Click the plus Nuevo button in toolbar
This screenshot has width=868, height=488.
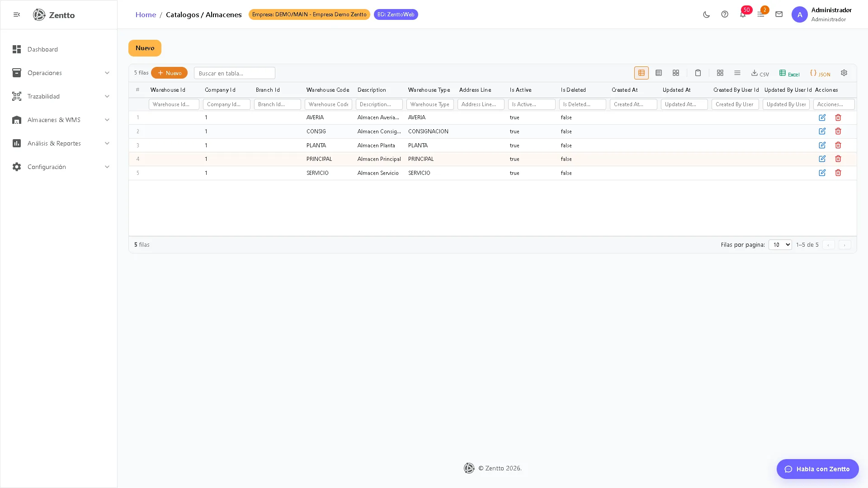(x=169, y=73)
